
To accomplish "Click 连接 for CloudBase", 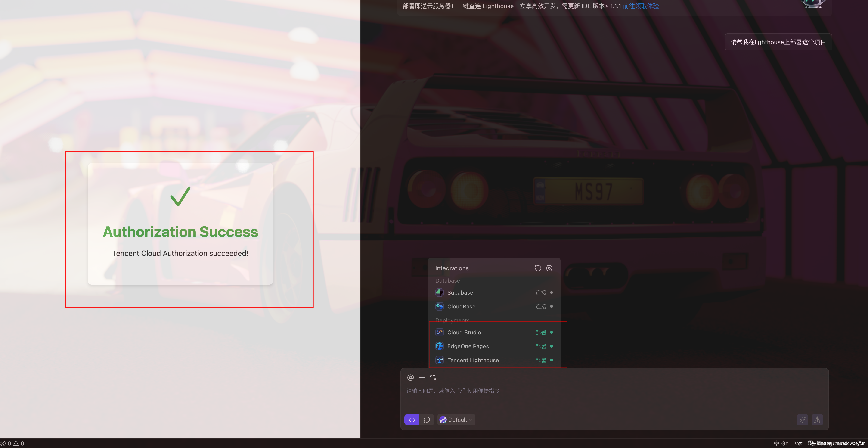I will click(540, 306).
